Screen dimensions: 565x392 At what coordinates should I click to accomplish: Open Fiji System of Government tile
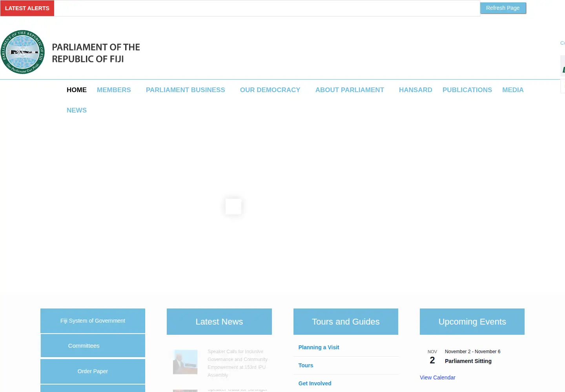pyautogui.click(x=93, y=321)
